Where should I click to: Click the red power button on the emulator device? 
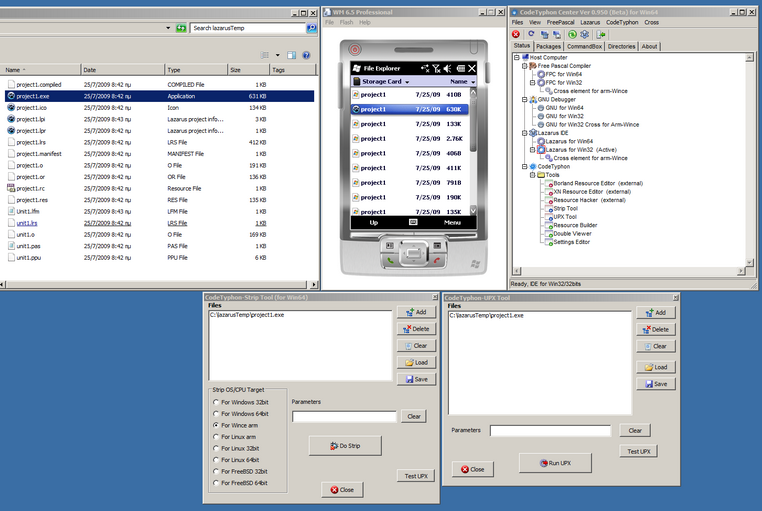click(x=355, y=49)
